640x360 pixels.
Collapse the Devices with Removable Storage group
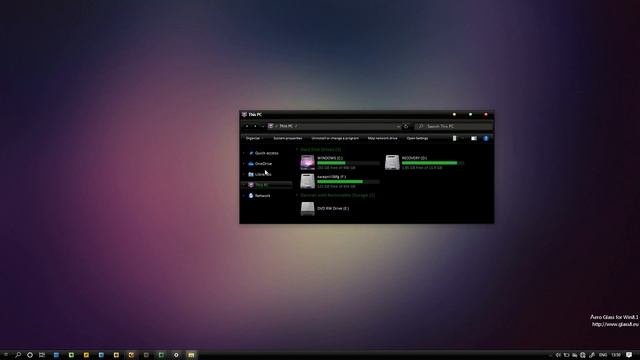tap(297, 195)
